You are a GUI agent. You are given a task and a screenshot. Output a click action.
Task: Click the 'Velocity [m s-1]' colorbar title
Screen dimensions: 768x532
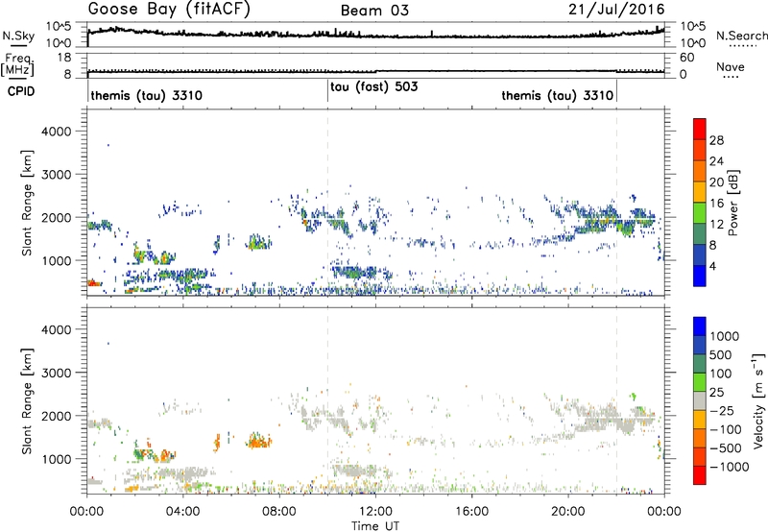(758, 400)
